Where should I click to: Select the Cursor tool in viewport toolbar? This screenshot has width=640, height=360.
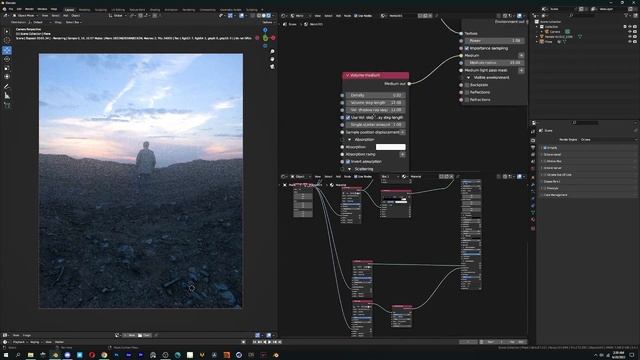(7, 40)
